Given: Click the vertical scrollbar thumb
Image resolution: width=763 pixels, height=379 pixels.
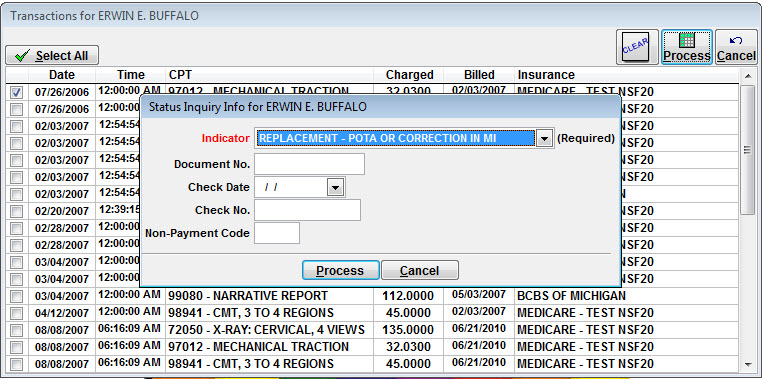Looking at the screenshot, I should pos(748,150).
